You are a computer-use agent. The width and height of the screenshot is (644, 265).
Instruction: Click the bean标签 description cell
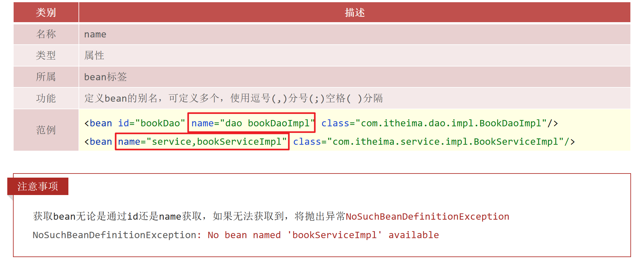(x=355, y=77)
